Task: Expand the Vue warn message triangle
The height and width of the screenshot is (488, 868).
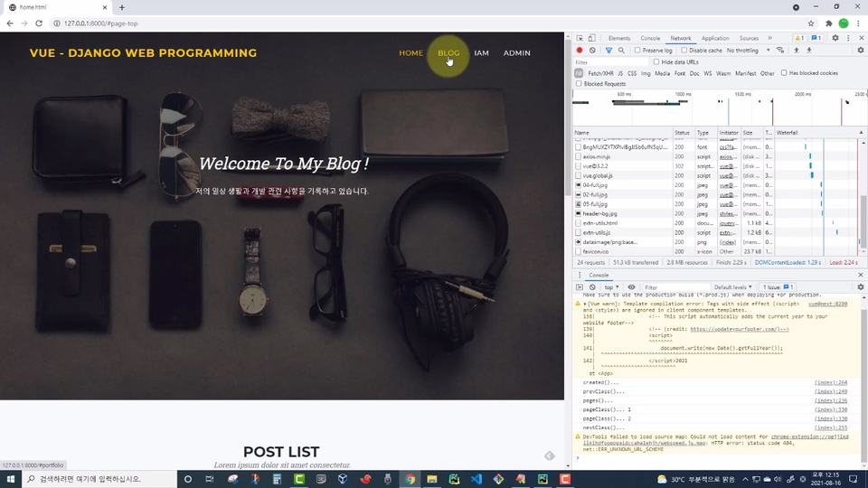Action: coord(585,304)
